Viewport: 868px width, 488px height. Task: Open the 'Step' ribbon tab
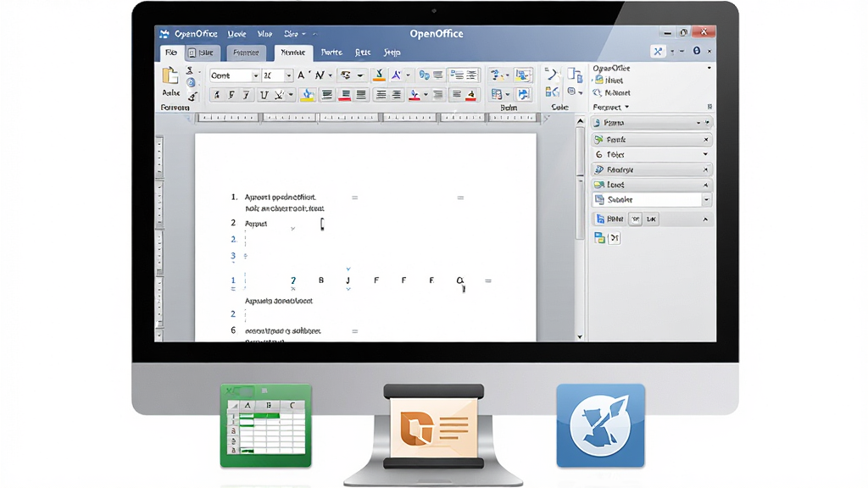[x=392, y=52]
